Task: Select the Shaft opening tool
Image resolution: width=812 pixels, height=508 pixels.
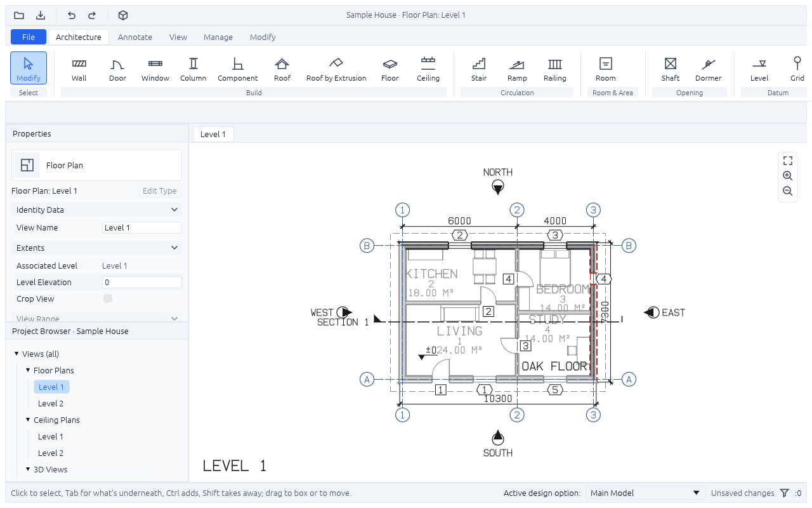Action: (671, 69)
